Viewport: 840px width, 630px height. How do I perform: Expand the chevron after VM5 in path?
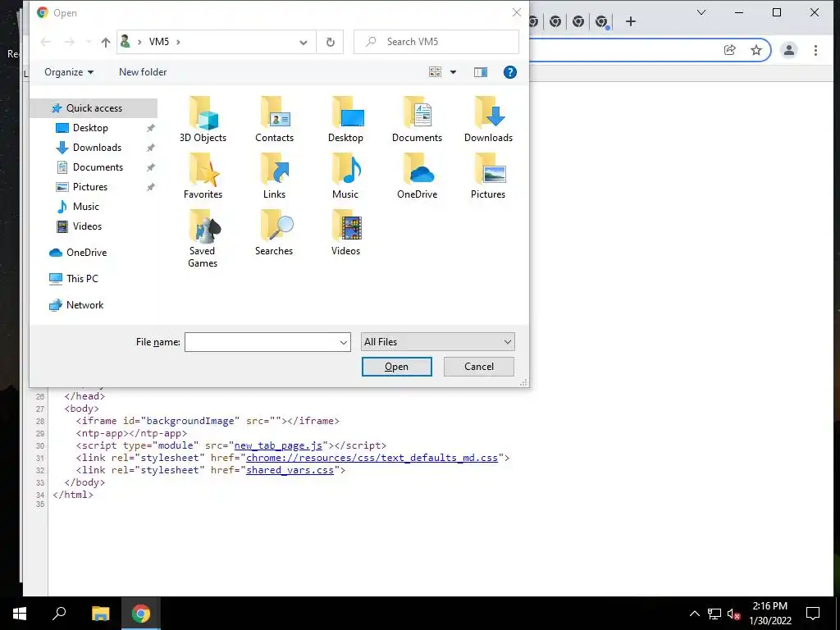(178, 42)
